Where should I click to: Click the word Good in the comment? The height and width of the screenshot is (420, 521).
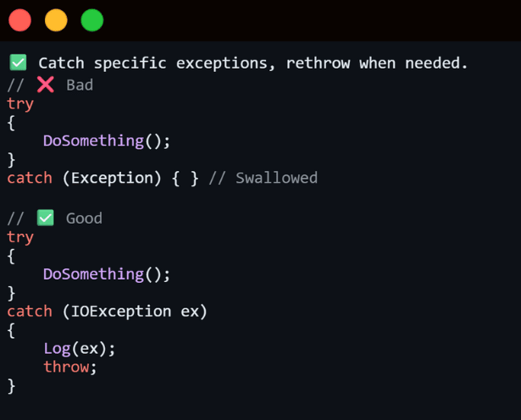(84, 218)
